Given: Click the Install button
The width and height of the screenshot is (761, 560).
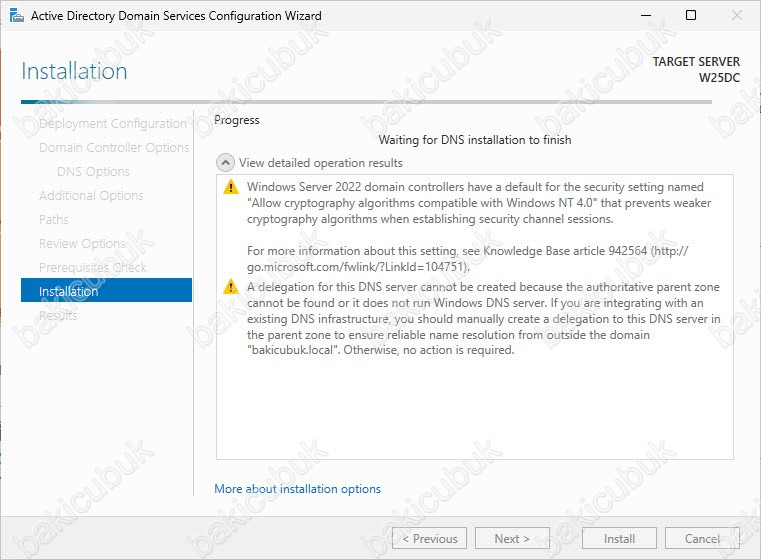Looking at the screenshot, I should point(619,539).
